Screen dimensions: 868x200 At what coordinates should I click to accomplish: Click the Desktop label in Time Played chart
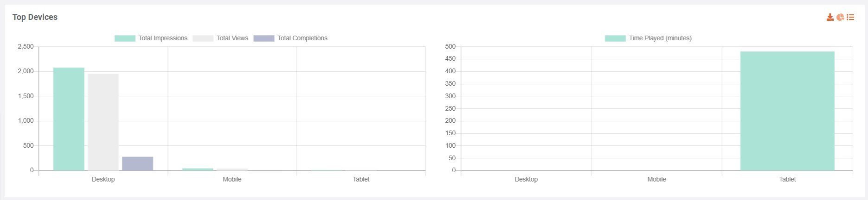pyautogui.click(x=526, y=179)
